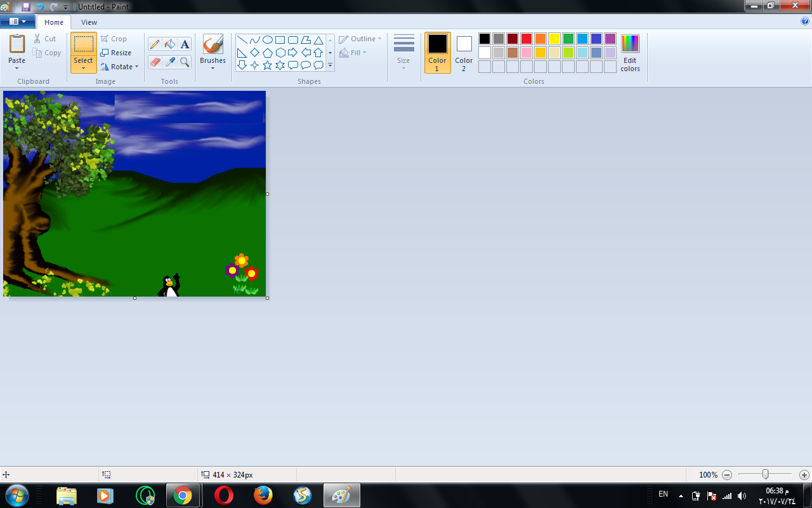Open the Paint file menu button
The width and height of the screenshot is (812, 508).
coord(18,22)
